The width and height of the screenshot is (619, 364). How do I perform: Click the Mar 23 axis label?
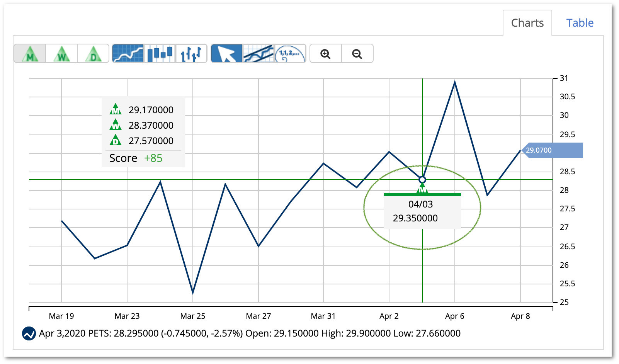[x=127, y=316]
